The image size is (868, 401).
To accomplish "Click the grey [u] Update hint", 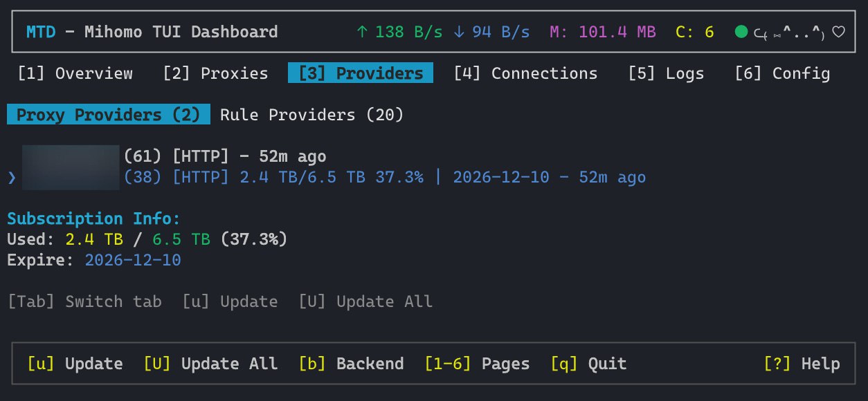I will [x=230, y=301].
